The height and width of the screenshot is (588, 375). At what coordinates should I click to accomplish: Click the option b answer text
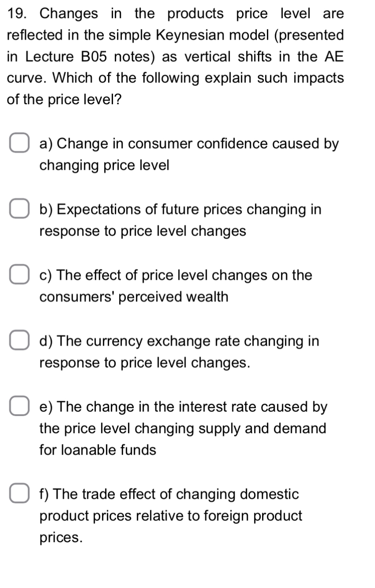click(x=180, y=220)
